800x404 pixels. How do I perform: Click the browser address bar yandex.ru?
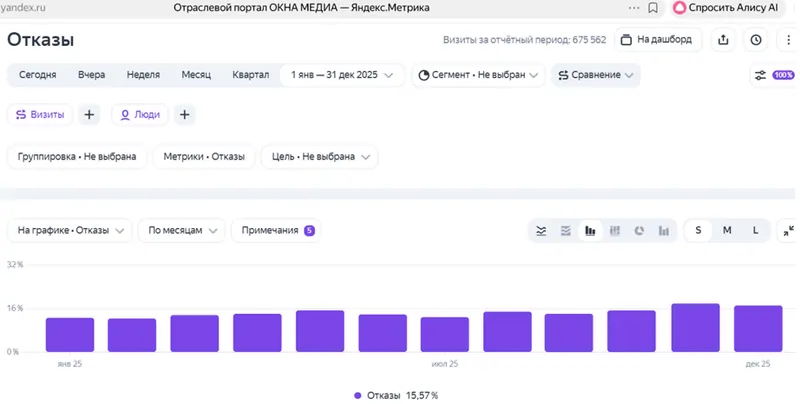[23, 8]
